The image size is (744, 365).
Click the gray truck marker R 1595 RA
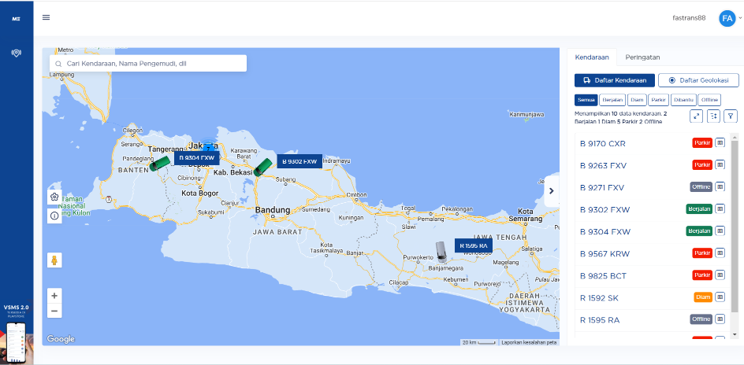[x=441, y=252]
